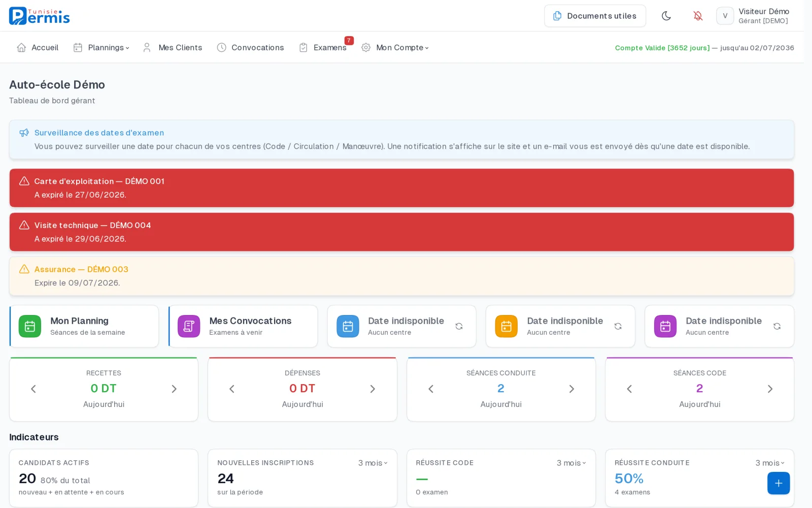The width and height of the screenshot is (812, 508).
Task: Open the V user avatar
Action: (725, 16)
